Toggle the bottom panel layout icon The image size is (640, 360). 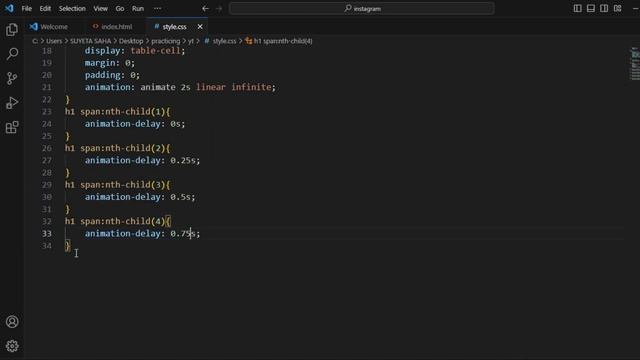pyautogui.click(x=591, y=8)
